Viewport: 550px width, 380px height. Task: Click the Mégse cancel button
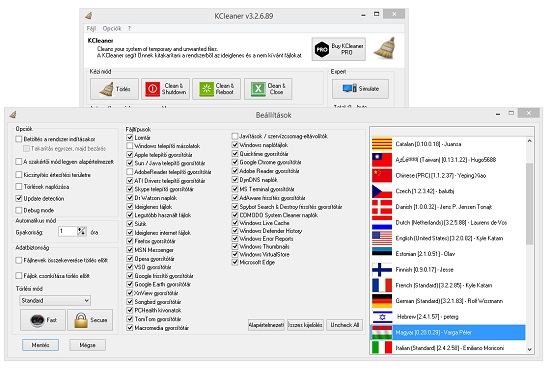[x=87, y=345]
